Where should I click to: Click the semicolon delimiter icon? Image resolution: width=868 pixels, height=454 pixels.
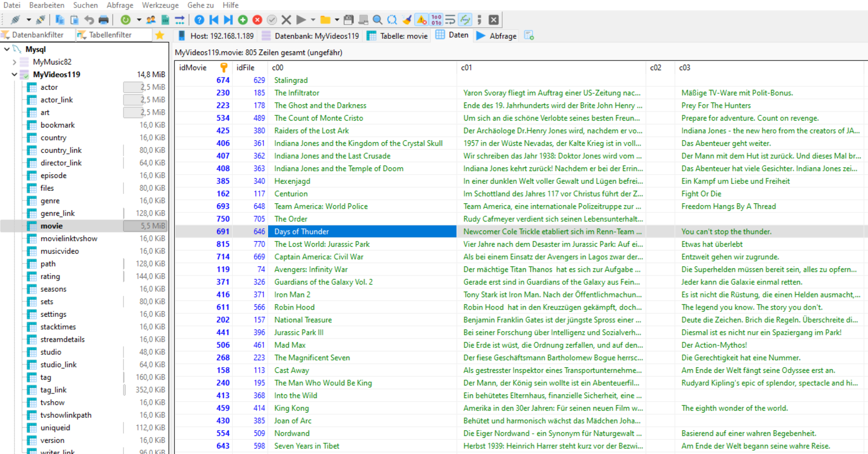click(x=479, y=20)
